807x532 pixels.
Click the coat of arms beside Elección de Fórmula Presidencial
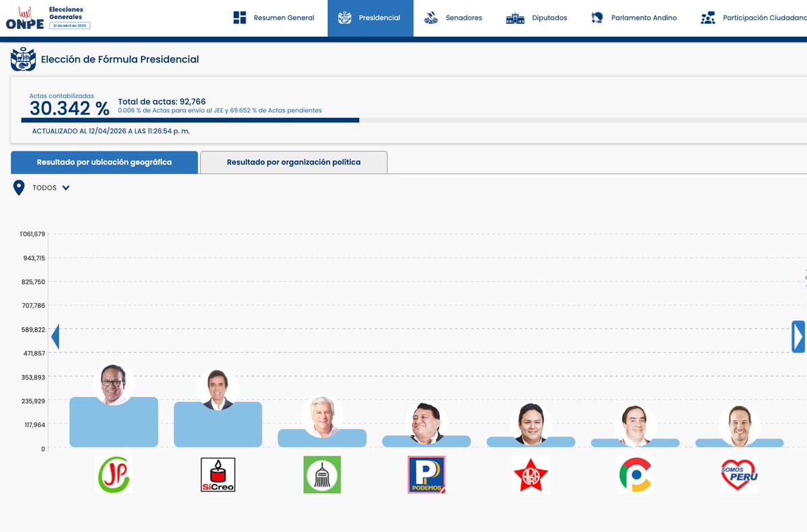(x=23, y=60)
